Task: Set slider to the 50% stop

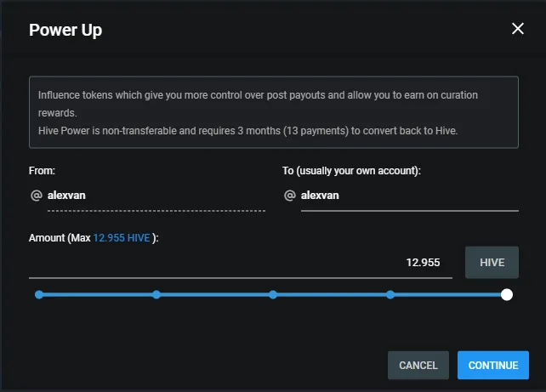Action: point(273,295)
